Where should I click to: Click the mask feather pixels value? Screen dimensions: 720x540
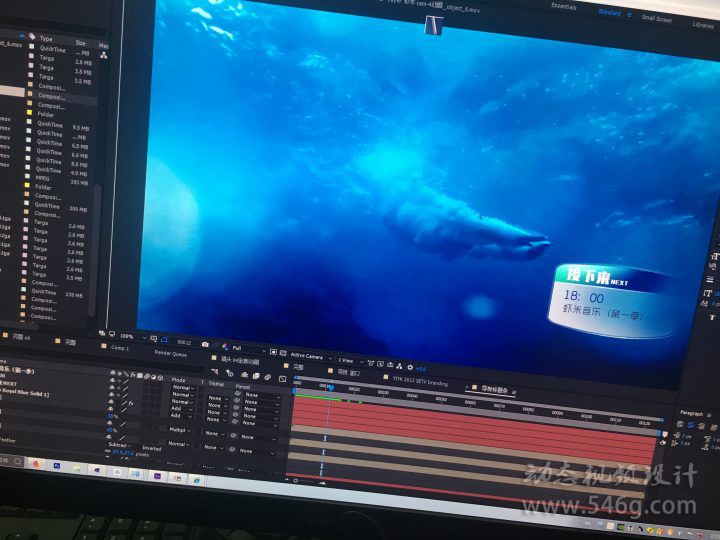tap(122, 453)
